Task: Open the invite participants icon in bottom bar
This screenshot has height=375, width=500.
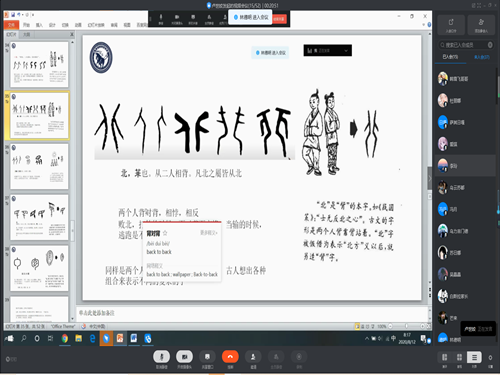Action: 253,357
